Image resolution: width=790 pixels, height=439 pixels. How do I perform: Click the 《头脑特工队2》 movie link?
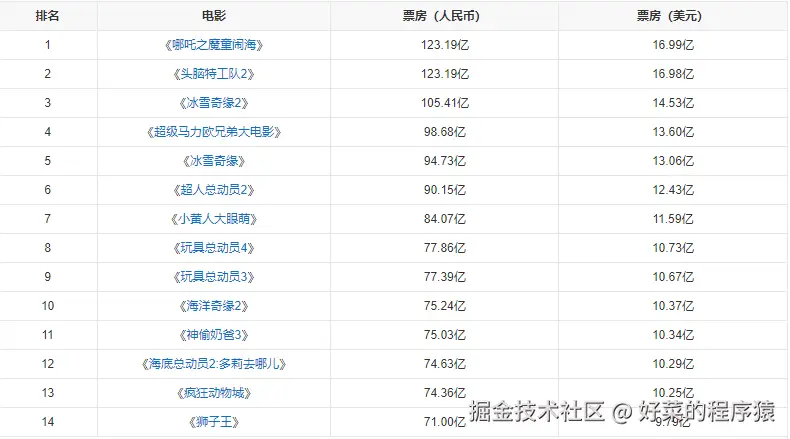point(213,74)
